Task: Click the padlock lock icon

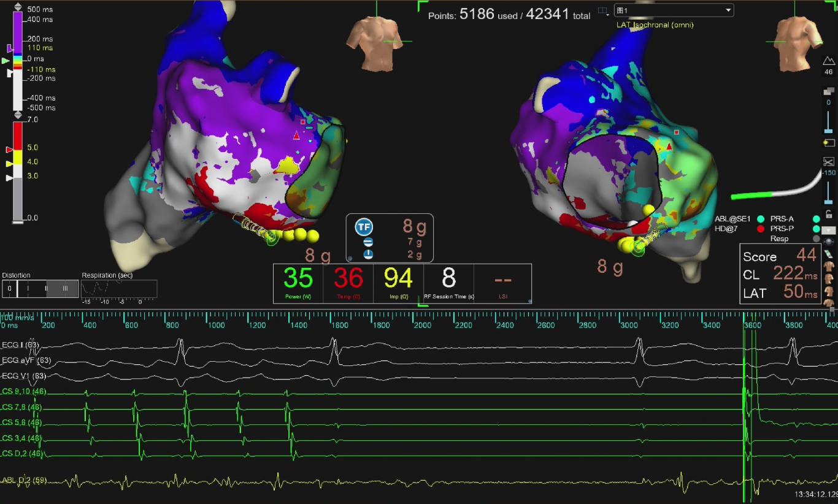Action: [829, 214]
